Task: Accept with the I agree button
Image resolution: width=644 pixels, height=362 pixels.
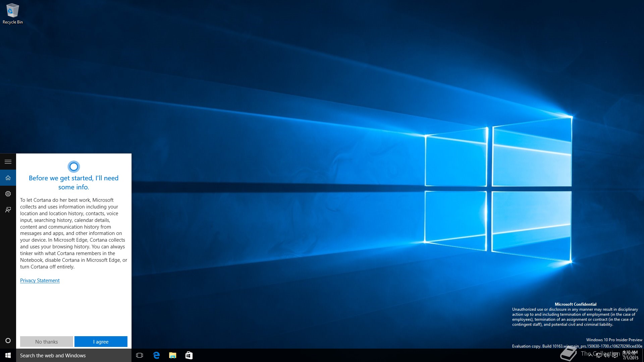Action: (101, 342)
